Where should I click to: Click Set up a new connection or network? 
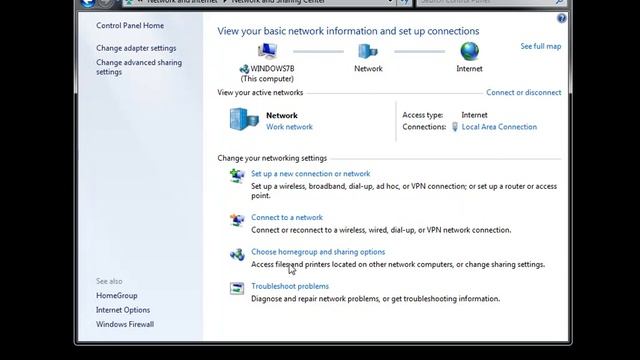pyautogui.click(x=311, y=173)
